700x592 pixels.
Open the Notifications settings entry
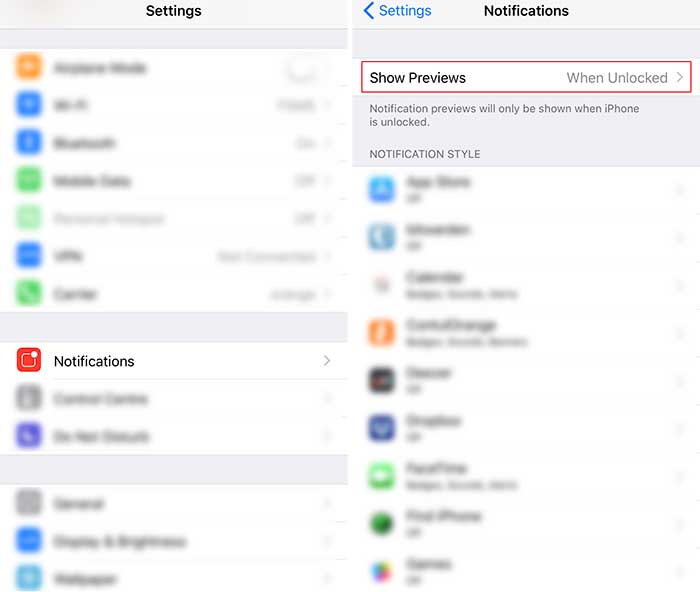coord(174,361)
